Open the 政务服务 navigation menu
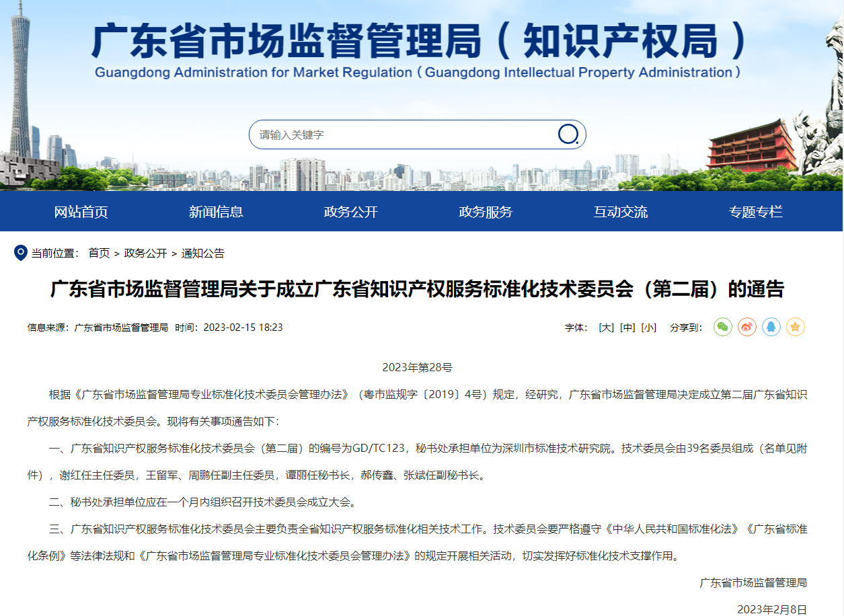Image resolution: width=844 pixels, height=616 pixels. coord(486,212)
